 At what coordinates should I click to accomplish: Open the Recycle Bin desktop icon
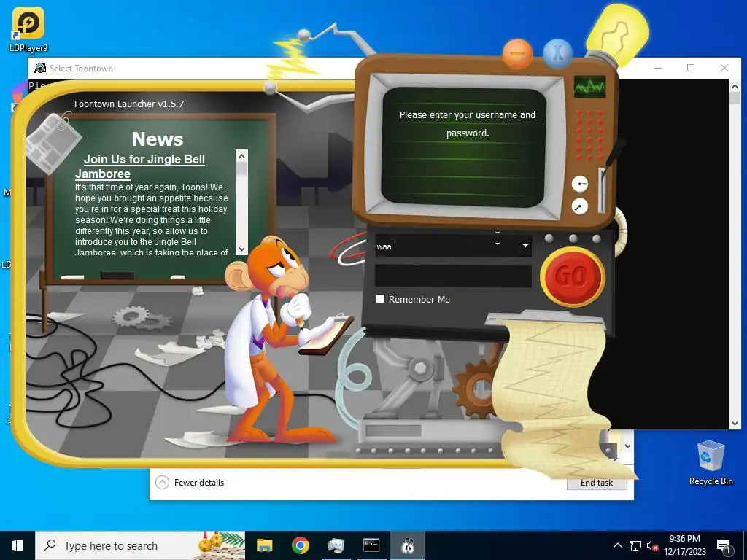tap(711, 462)
